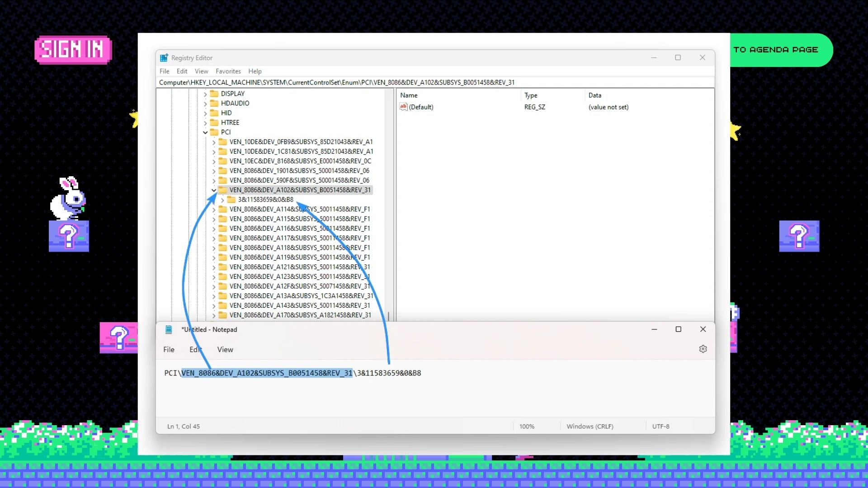
Task: Click the HTREE folder icon
Action: point(214,122)
